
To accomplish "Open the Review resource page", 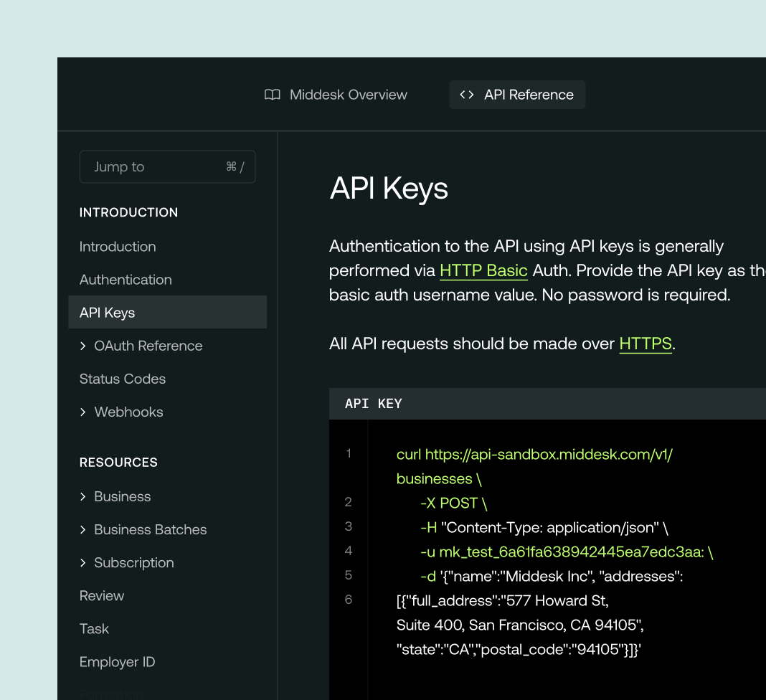I will tap(102, 595).
